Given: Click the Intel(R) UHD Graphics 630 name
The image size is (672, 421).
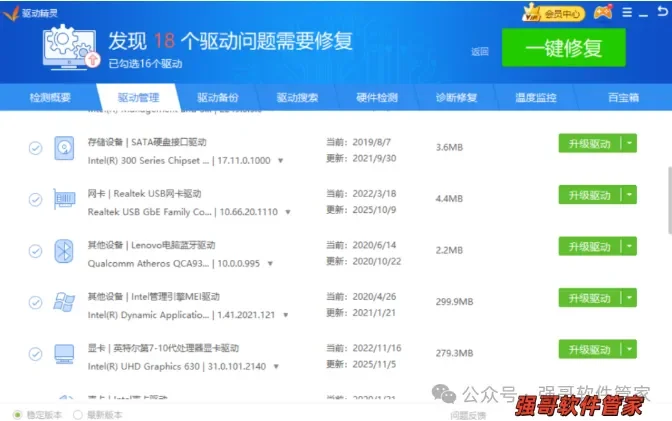Looking at the screenshot, I should click(x=144, y=366).
